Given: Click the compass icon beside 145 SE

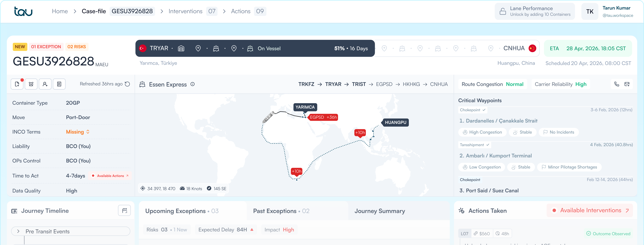Looking at the screenshot, I should [209, 189].
